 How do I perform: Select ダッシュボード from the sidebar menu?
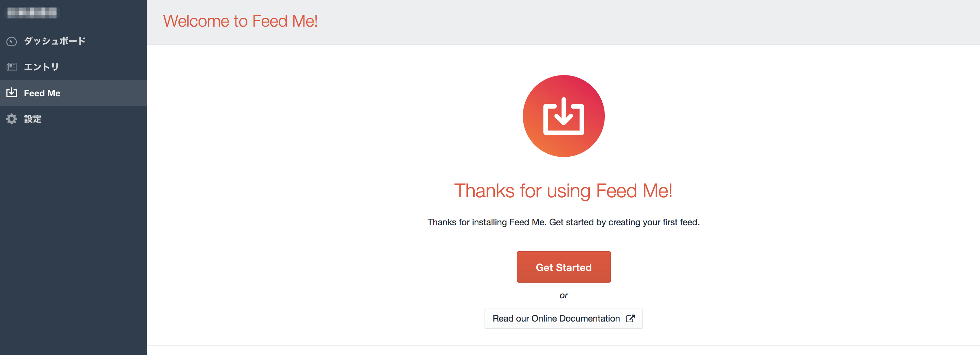click(54, 41)
